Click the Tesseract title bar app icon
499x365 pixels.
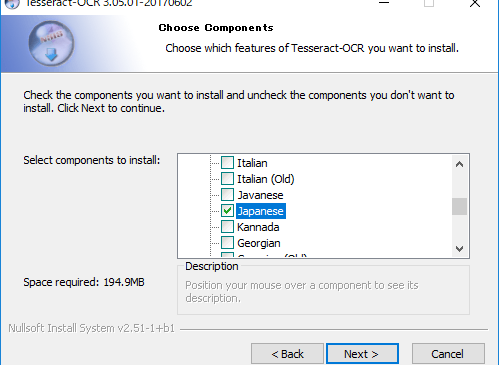coord(12,4)
